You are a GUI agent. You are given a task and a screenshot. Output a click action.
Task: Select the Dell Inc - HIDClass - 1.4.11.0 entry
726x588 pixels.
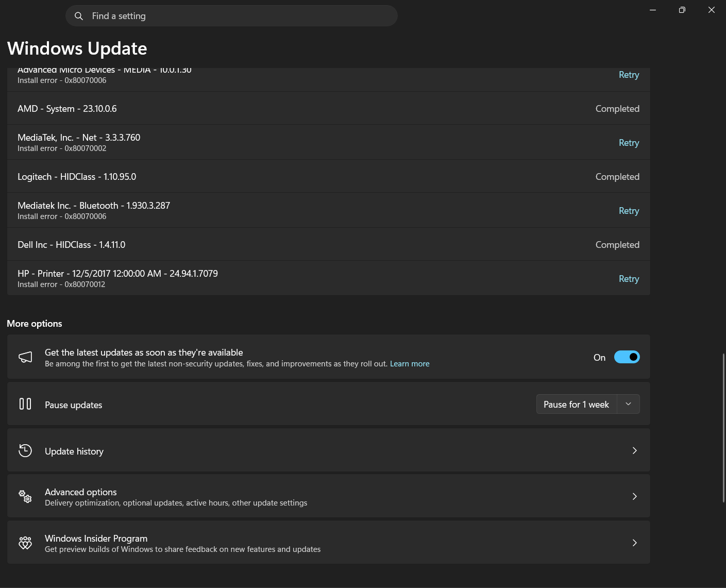pos(329,245)
